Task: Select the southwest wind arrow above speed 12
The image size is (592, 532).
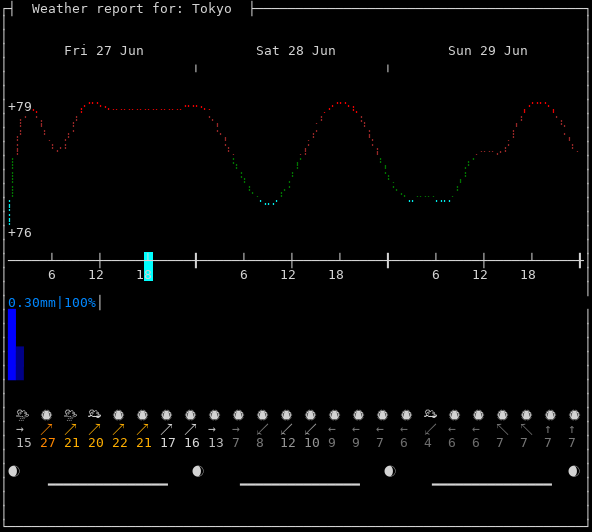Action: point(287,429)
